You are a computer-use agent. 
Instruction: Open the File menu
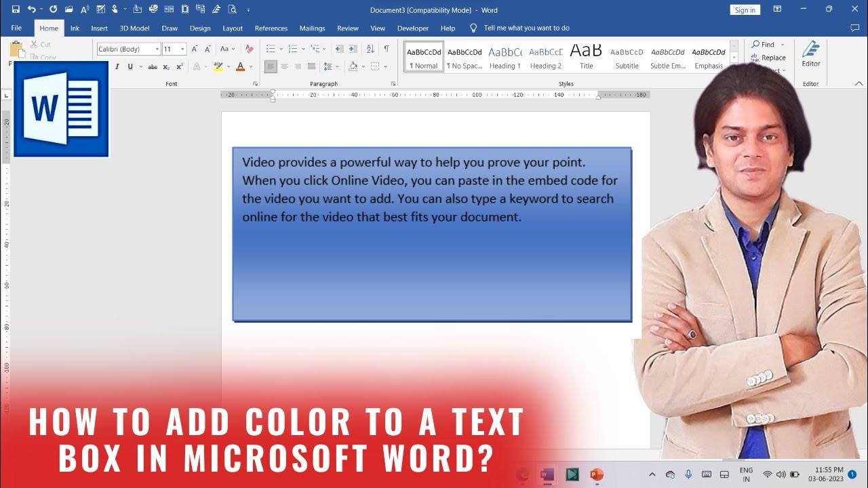(16, 28)
